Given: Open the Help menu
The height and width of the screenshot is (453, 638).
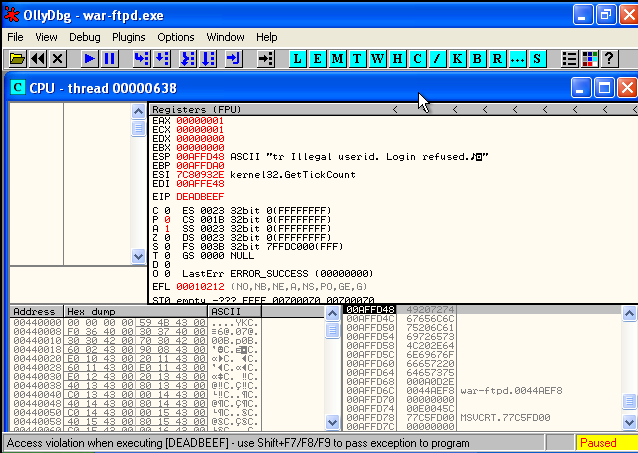Looking at the screenshot, I should pos(267,37).
